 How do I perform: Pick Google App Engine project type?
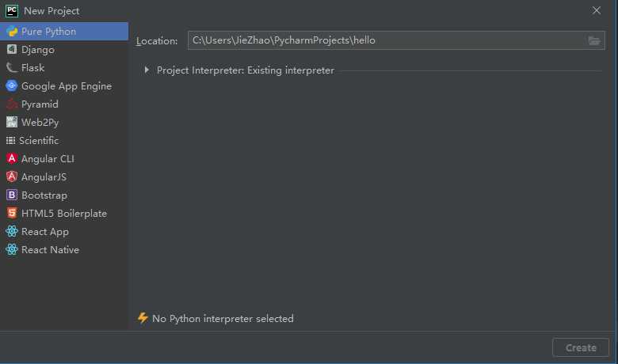64,85
